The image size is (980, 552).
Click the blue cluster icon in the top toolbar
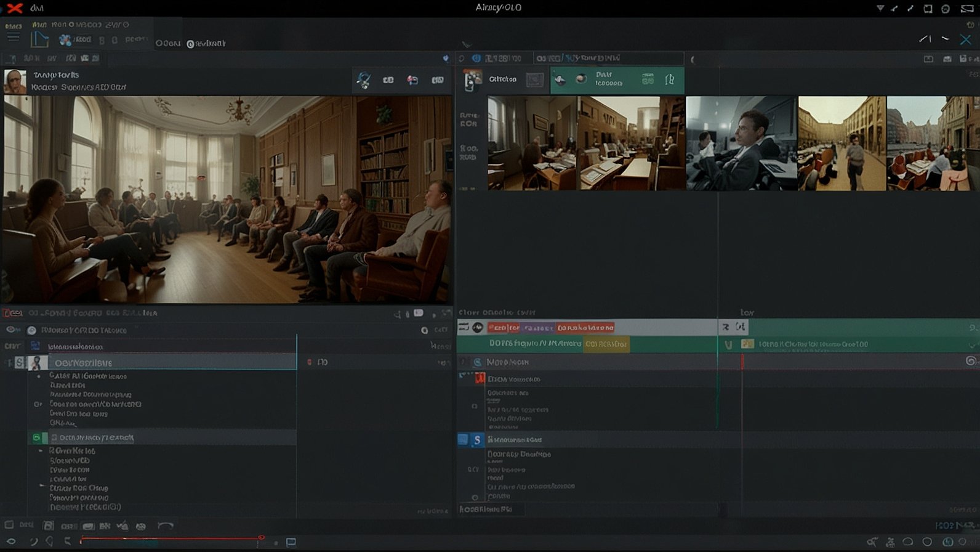tap(65, 40)
